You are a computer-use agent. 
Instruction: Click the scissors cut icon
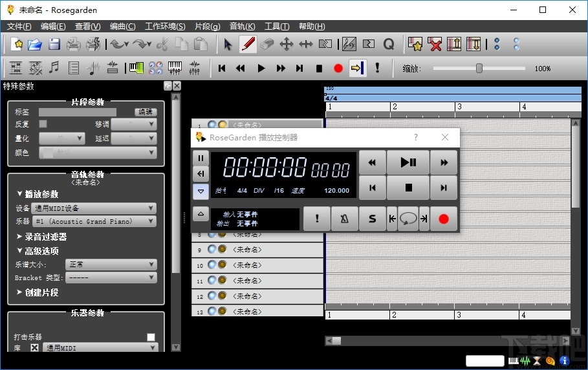tap(162, 44)
